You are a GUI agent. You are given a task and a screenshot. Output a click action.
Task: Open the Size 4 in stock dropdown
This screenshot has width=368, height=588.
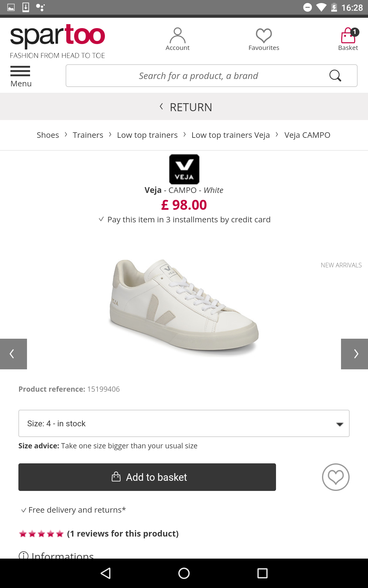click(x=184, y=424)
